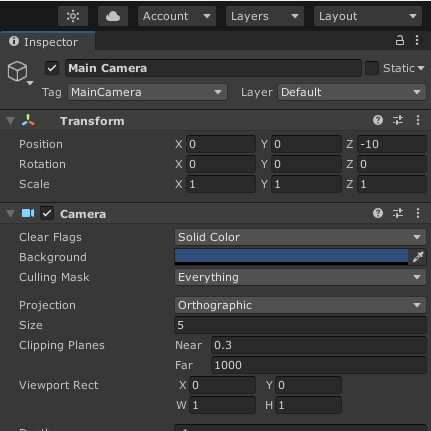Open the Static flags dropdown arrow

pyautogui.click(x=421, y=68)
